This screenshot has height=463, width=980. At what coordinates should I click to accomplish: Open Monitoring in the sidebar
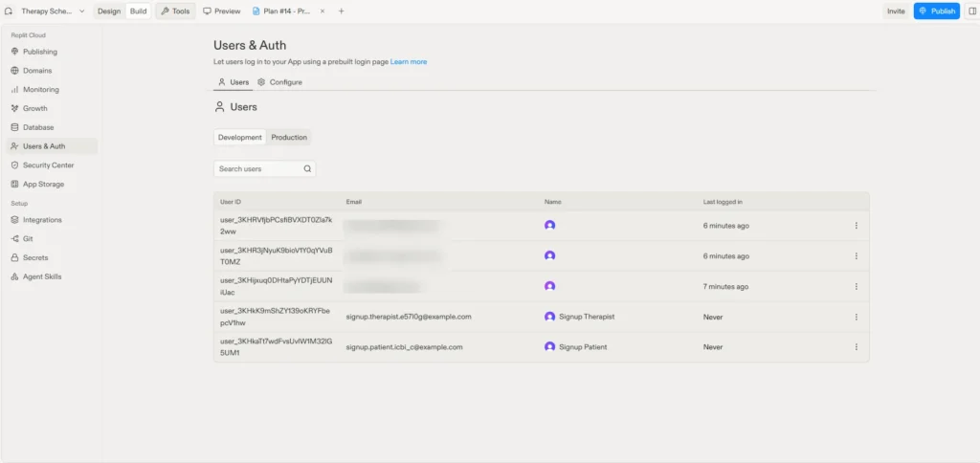coord(52,89)
